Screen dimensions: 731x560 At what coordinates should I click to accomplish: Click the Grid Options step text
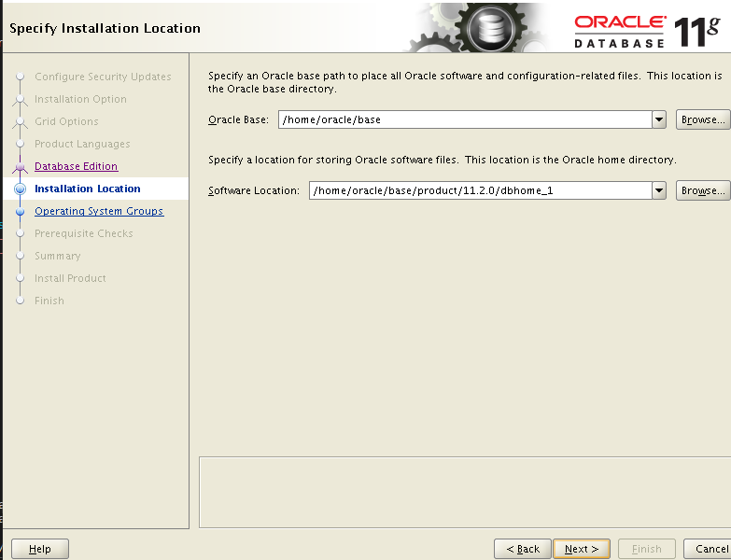pos(66,121)
